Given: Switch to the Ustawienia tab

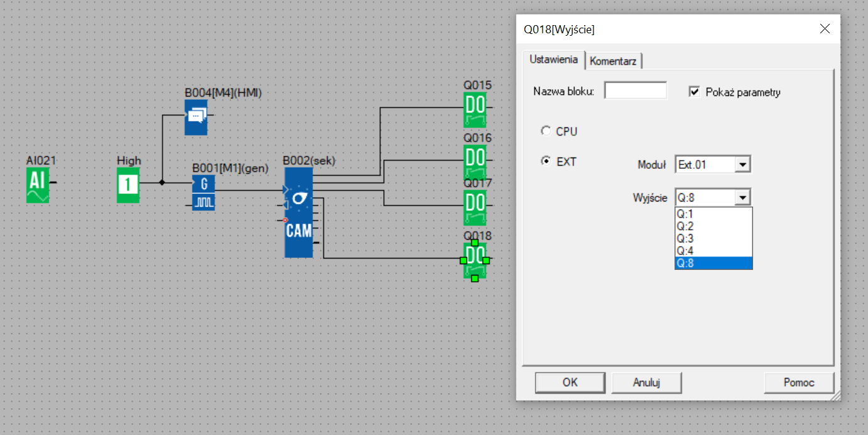Looking at the screenshot, I should 553,60.
